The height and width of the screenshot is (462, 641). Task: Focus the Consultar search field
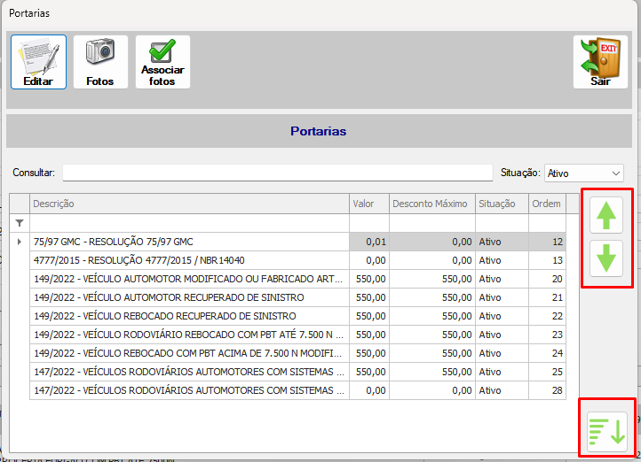tap(278, 173)
